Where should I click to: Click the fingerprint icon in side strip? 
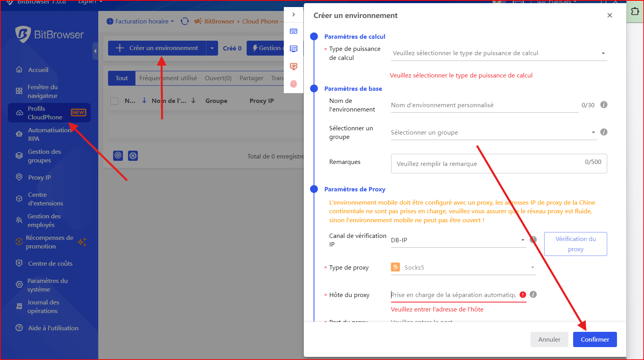click(294, 84)
